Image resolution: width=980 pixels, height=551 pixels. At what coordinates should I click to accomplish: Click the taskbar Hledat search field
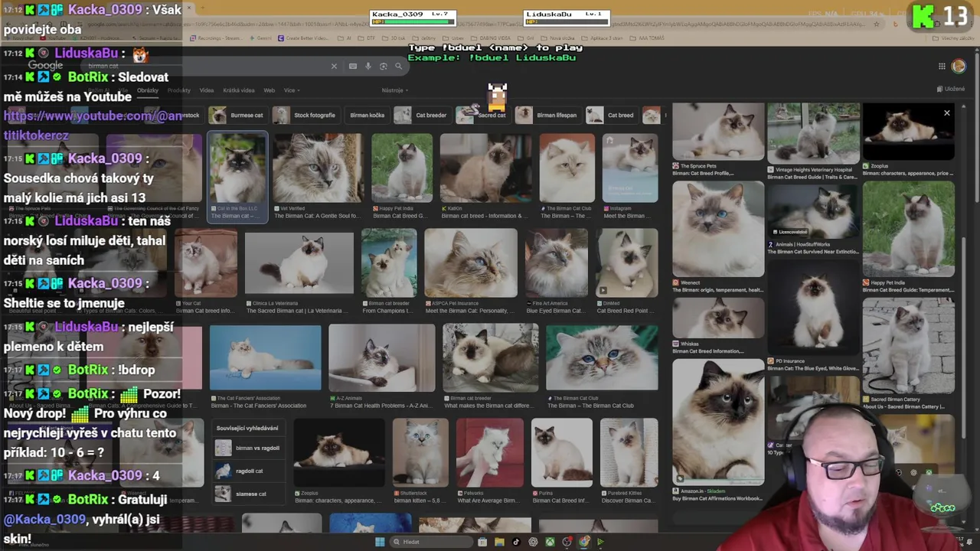click(x=431, y=542)
